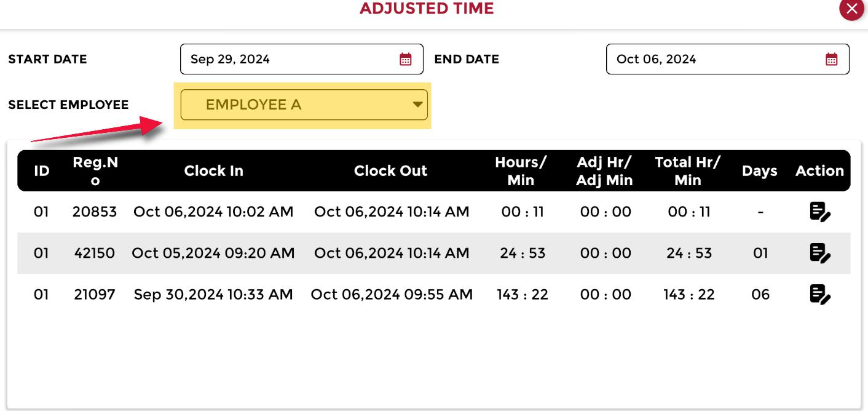This screenshot has height=411, width=868.
Task: Open employee list from highlighted dropdown
Action: coord(303,105)
